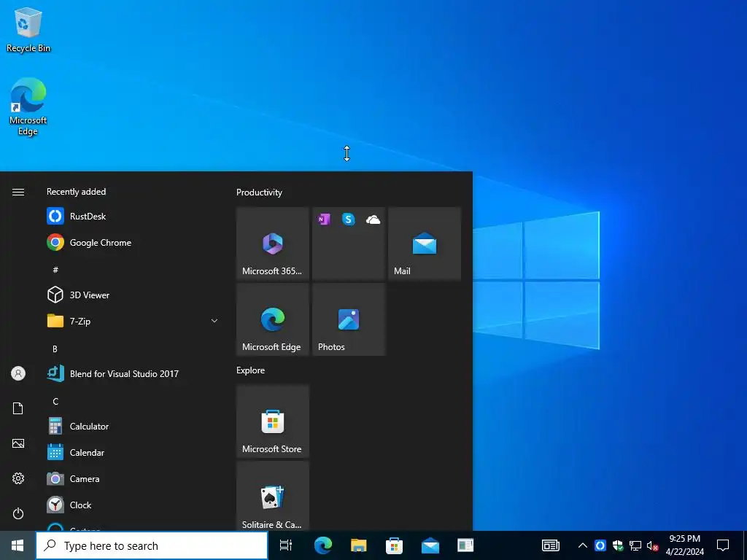The height and width of the screenshot is (560, 747).
Task: Open Windows Security tray icon
Action: [618, 545]
